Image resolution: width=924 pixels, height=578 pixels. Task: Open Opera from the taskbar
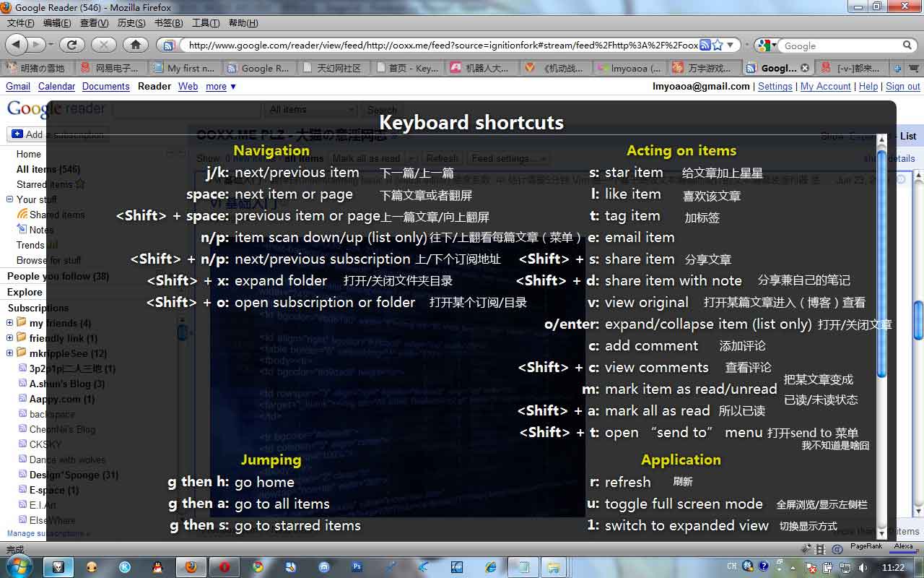(225, 567)
